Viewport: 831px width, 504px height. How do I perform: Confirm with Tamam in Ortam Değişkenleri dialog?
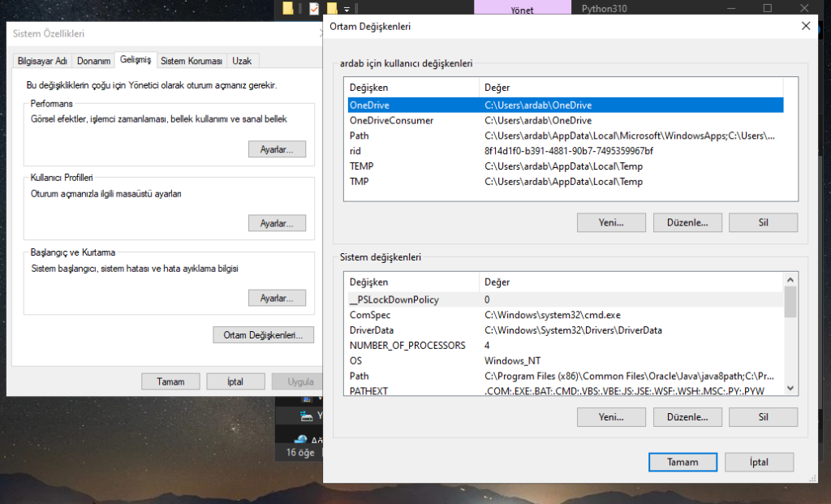click(x=682, y=462)
